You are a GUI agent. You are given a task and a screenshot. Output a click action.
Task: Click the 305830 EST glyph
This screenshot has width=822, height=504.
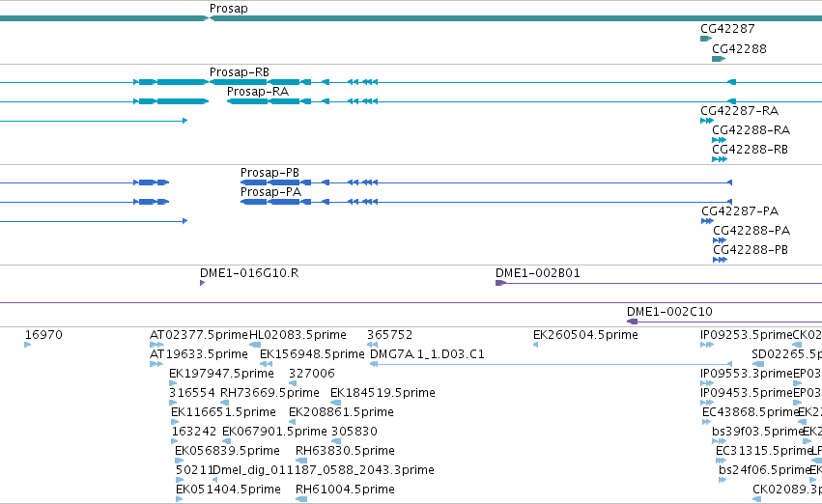pyautogui.click(x=336, y=441)
